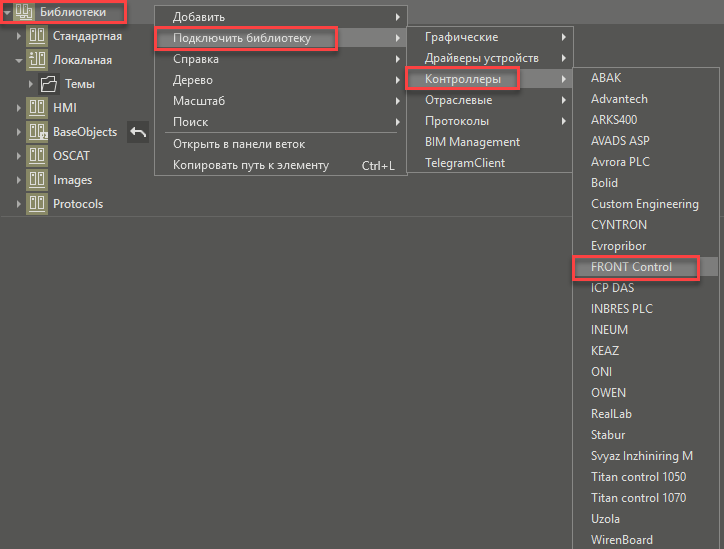Viewport: 724px width, 549px height.
Task: Open the Дерево submenu
Action: 281,80
